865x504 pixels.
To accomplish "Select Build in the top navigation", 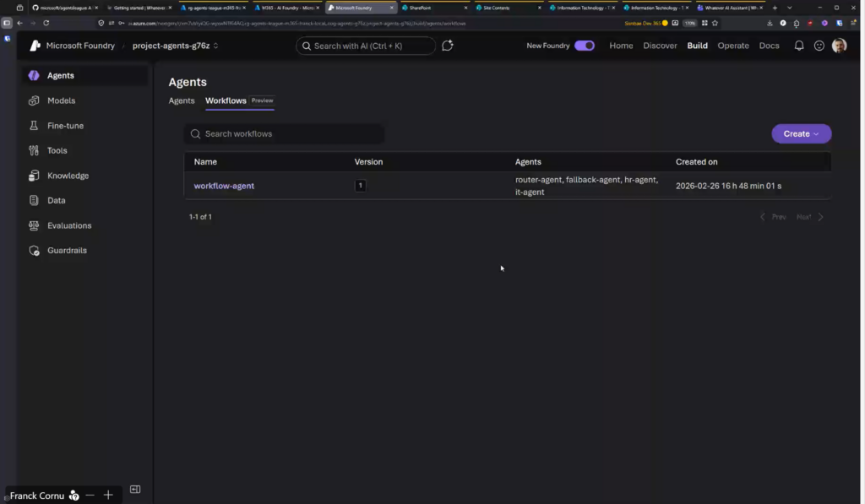I will click(697, 46).
